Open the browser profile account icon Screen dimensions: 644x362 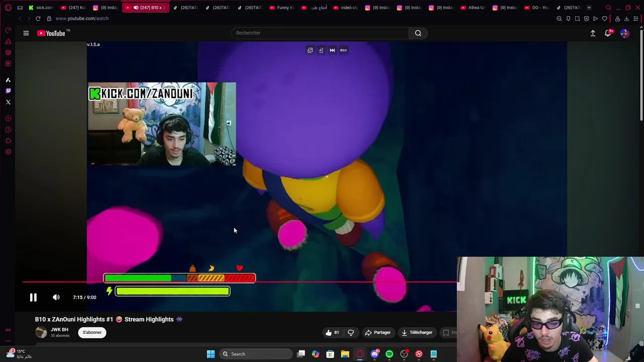coord(617,19)
